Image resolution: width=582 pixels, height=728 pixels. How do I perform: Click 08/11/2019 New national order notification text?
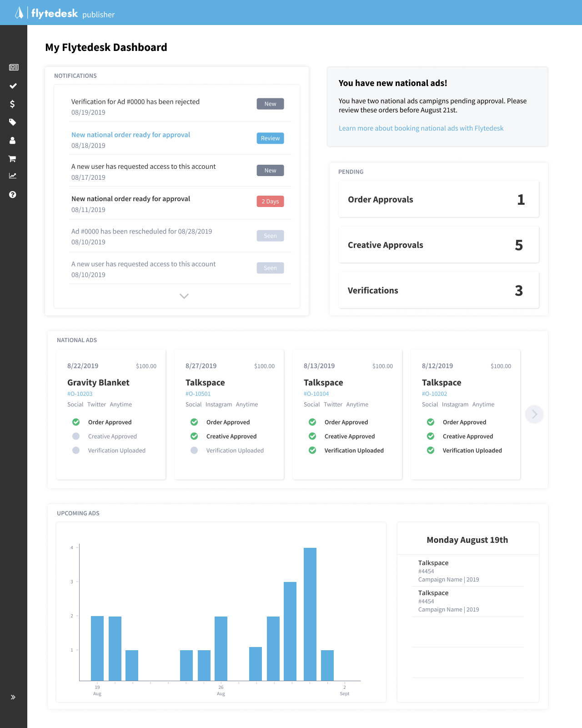point(130,199)
